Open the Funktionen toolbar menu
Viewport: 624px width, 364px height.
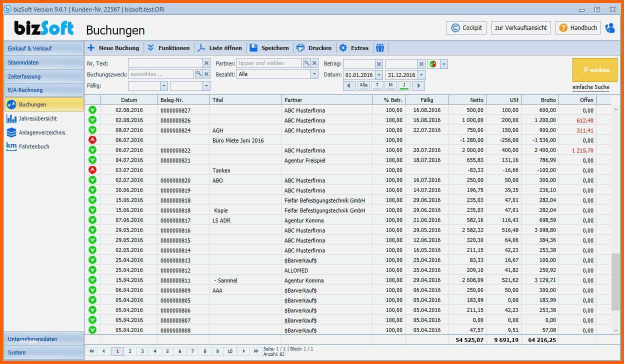[x=168, y=48]
